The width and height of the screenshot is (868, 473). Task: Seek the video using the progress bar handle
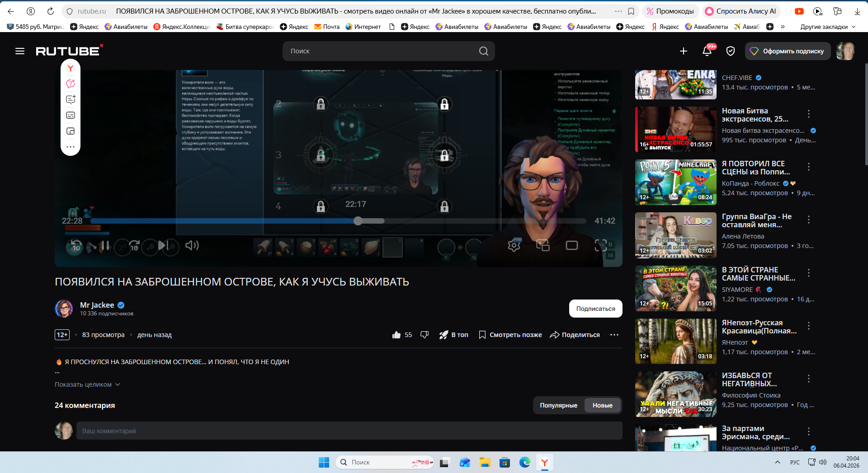pos(358,221)
